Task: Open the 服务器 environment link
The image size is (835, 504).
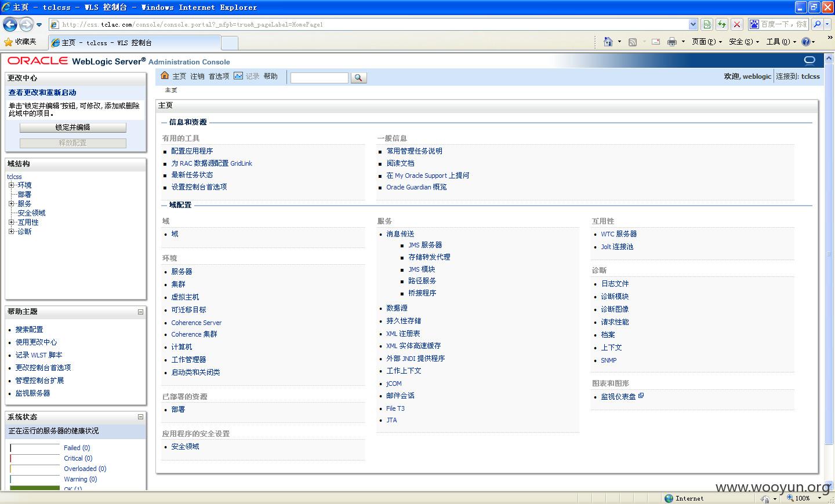Action: click(181, 272)
